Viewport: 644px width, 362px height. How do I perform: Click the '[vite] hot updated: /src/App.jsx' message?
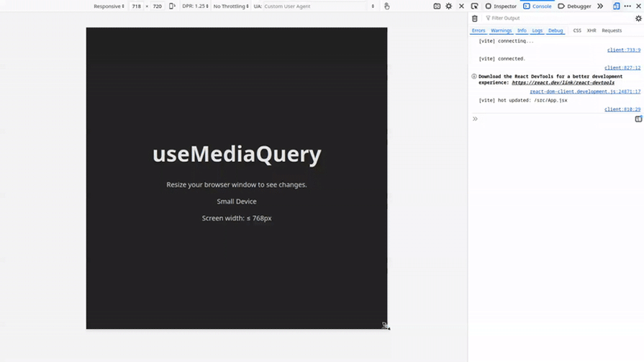[523, 100]
